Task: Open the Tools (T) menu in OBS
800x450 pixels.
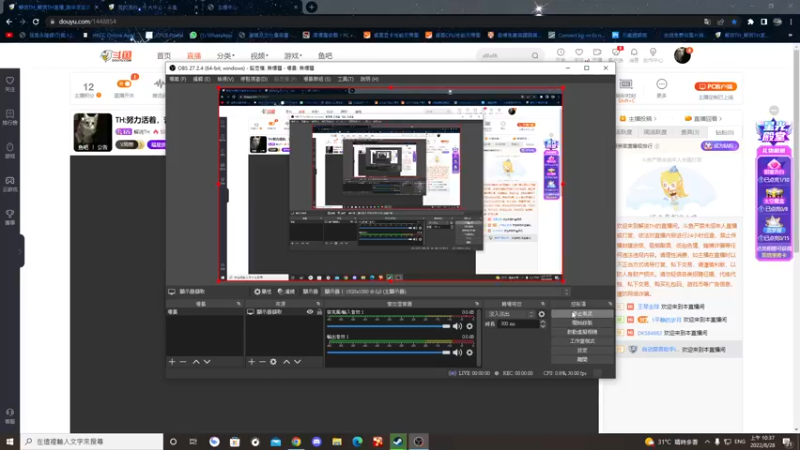Action: (345, 79)
